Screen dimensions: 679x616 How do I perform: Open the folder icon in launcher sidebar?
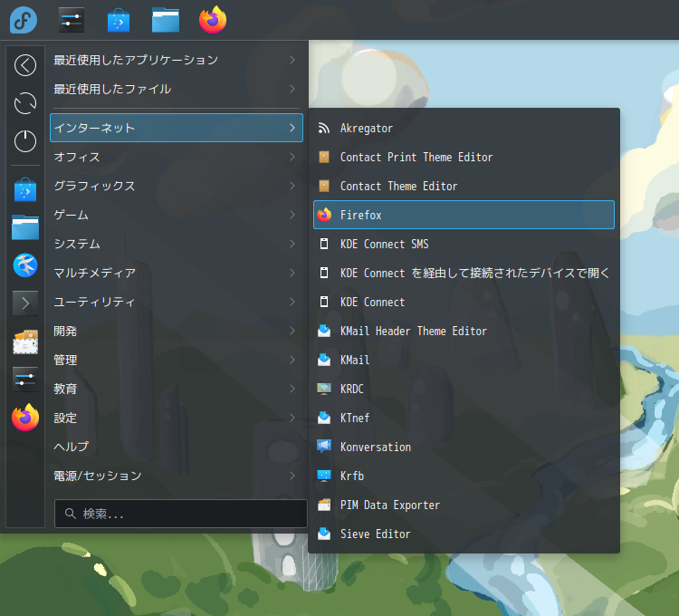[25, 227]
